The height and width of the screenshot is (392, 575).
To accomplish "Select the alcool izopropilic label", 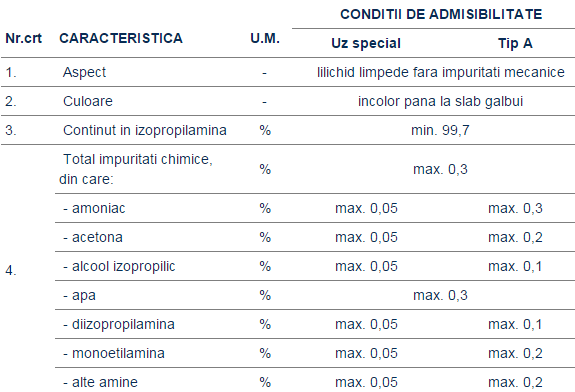I will (x=119, y=267).
